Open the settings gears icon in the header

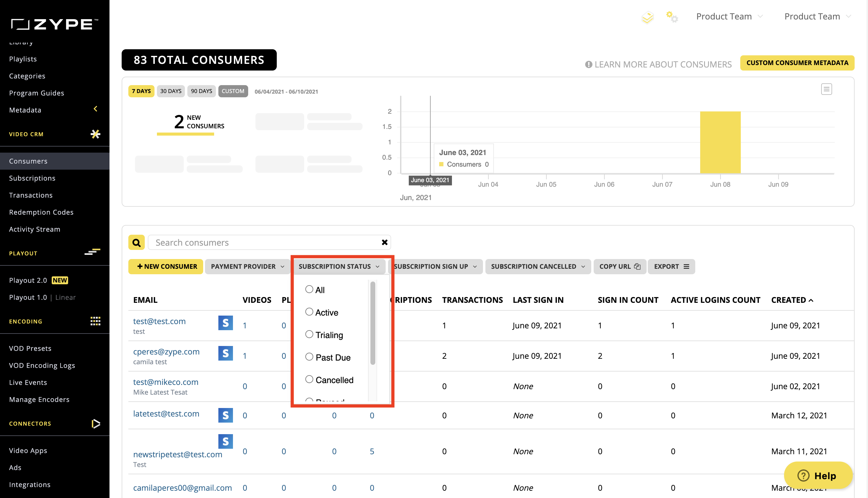pos(672,17)
